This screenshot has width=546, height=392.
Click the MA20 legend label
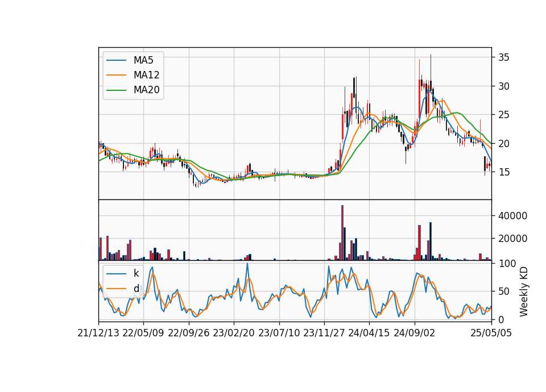pyautogui.click(x=146, y=90)
